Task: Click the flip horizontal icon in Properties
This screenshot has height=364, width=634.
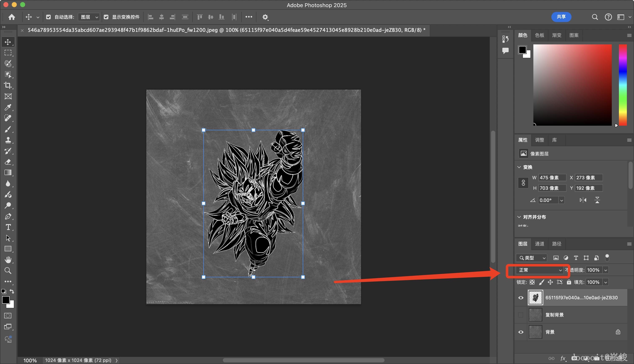Action: pyautogui.click(x=583, y=200)
